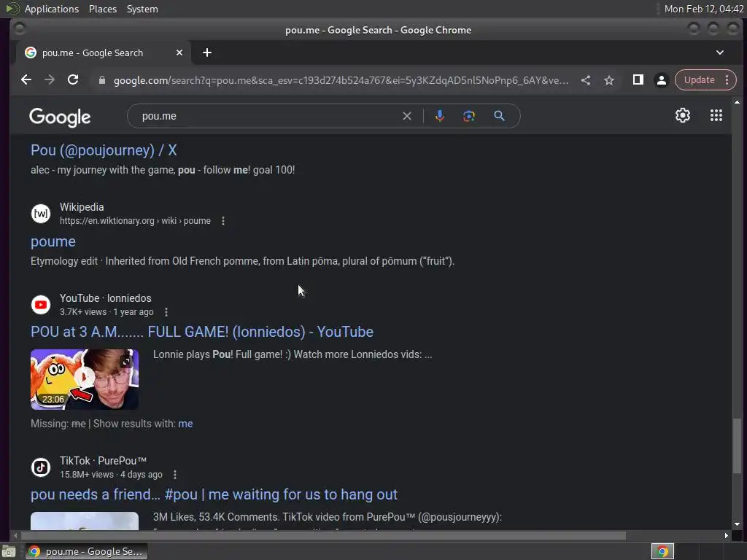Open the Chrome profile avatar icon
This screenshot has width=747, height=560.
[x=661, y=80]
